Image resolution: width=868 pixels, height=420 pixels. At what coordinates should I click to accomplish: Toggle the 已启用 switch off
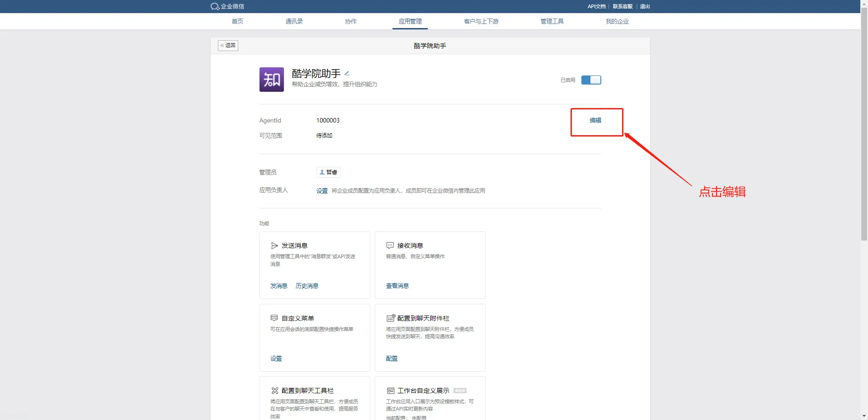click(591, 80)
